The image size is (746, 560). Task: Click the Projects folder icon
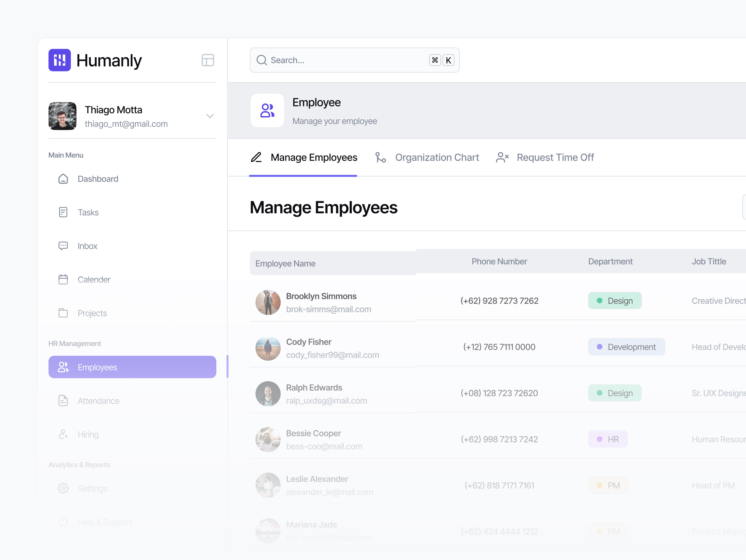63,313
